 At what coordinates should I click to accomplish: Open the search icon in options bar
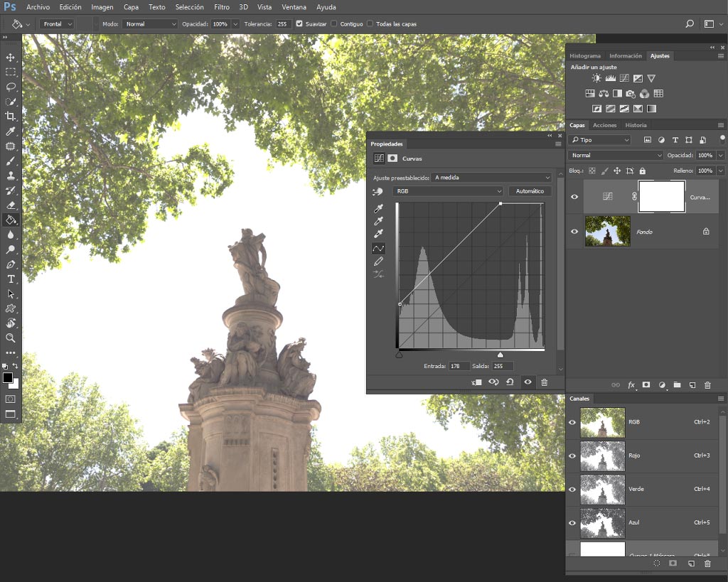pos(690,23)
